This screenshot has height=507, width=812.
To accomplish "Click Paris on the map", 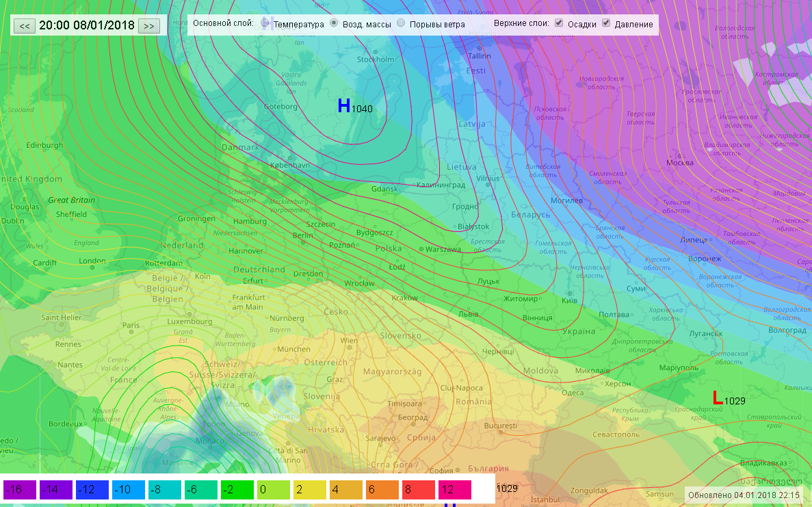I will click(x=131, y=325).
